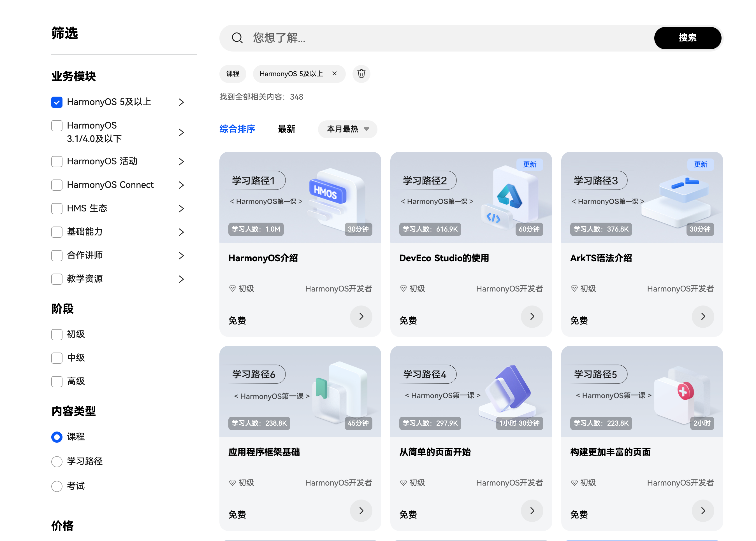The height and width of the screenshot is (541, 756).
Task: Select the 学习路径 content type radio
Action: (x=57, y=462)
